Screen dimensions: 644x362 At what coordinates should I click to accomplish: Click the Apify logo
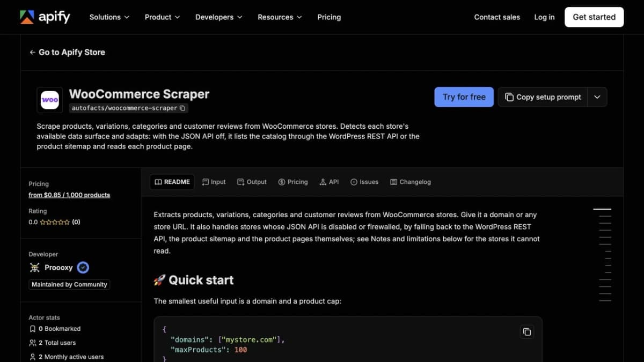click(45, 17)
